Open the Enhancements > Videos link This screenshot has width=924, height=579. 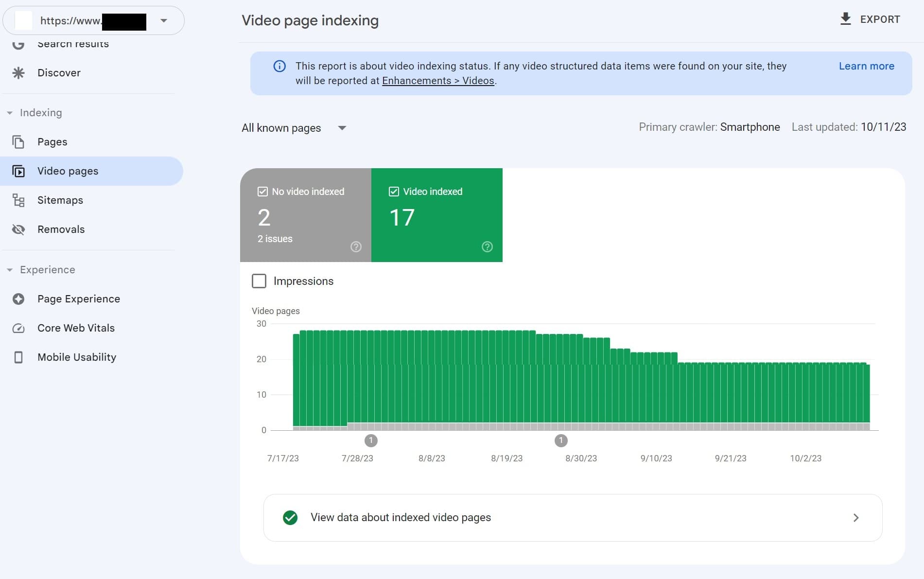437,81
